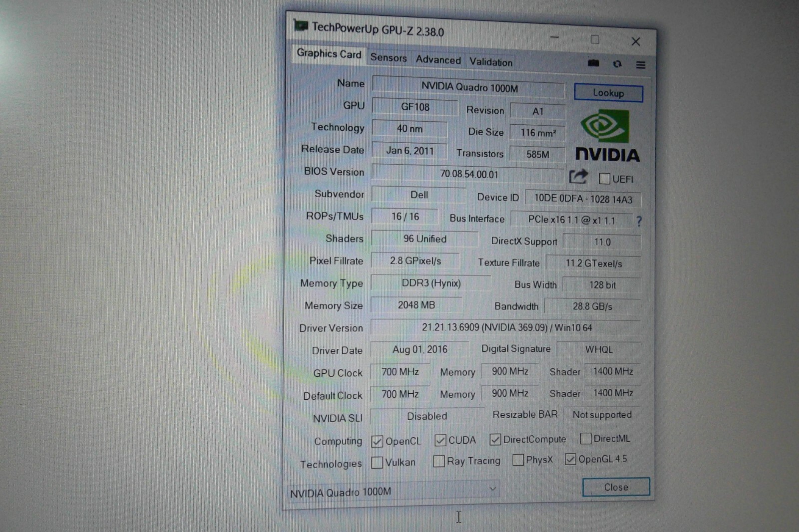Screen dimensions: 799x532
Task: Click the NVIDIA logo image
Action: pos(607,136)
